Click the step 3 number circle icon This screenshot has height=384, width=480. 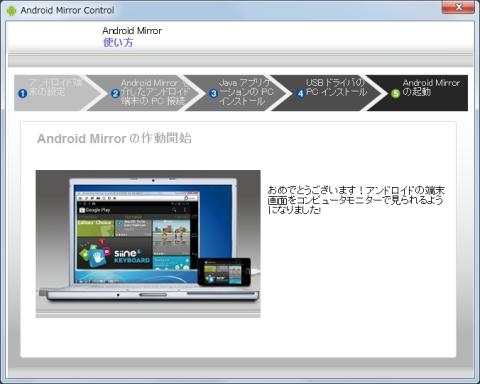point(213,93)
